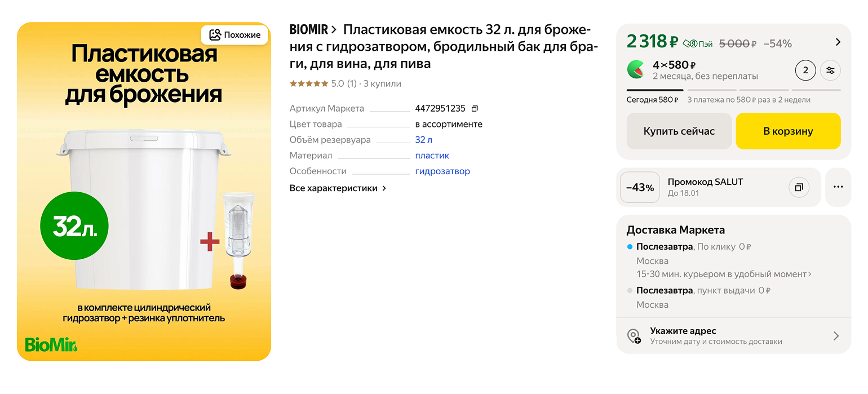868x394 pixels.
Task: Open installment settings icon next to payment counter
Action: click(x=830, y=70)
